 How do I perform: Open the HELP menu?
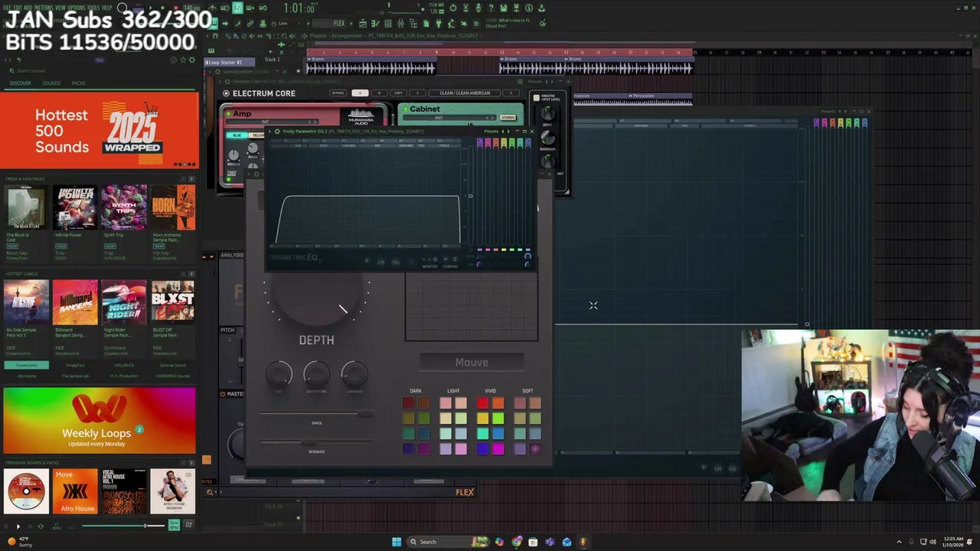[107, 8]
